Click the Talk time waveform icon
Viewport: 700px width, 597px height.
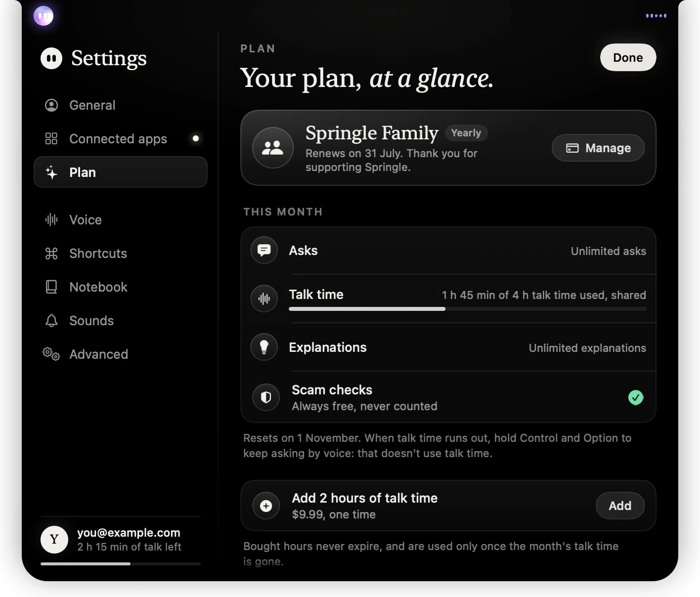pyautogui.click(x=264, y=298)
